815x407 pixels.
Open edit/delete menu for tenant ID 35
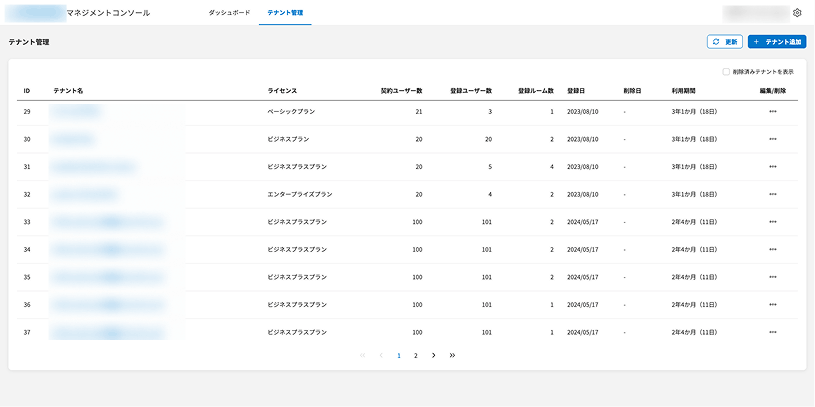tap(772, 277)
